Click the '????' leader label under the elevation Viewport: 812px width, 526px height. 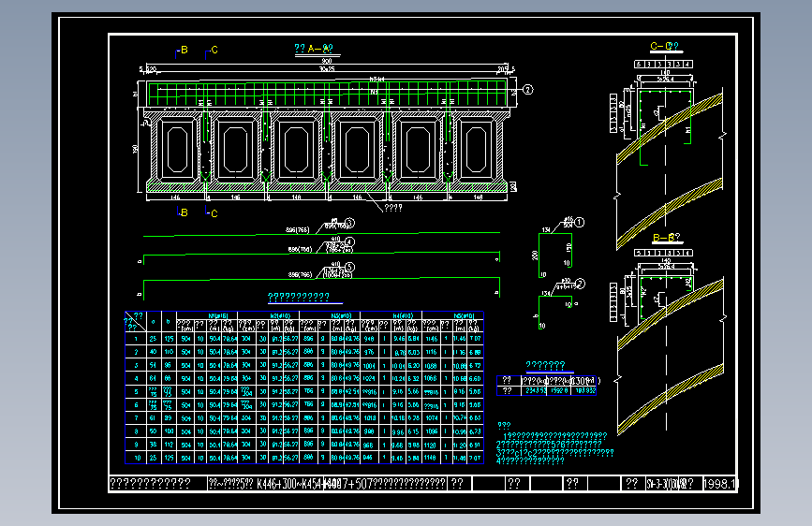(x=393, y=208)
